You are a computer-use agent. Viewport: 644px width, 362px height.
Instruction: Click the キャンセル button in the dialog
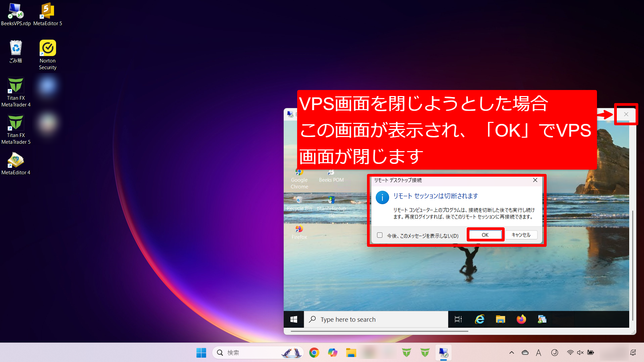[x=521, y=235]
